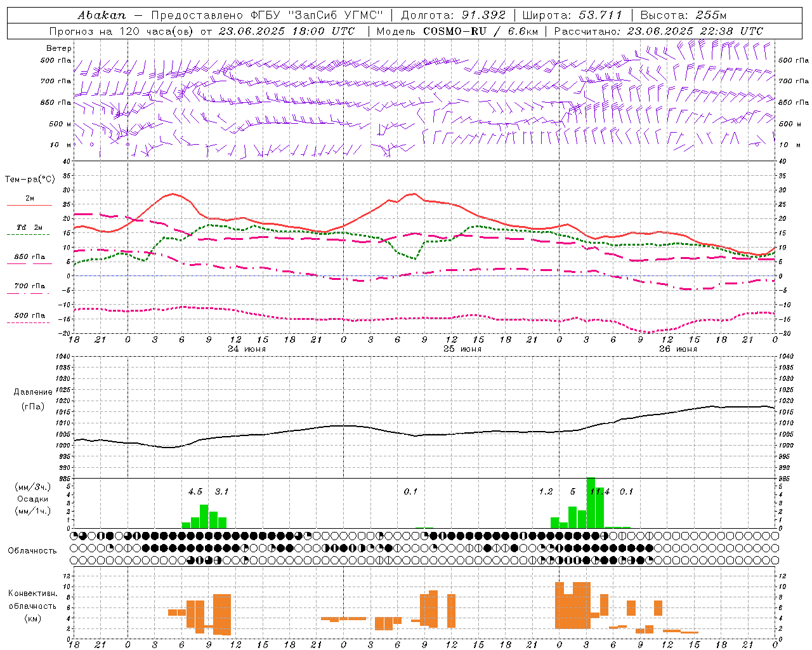Click the "(мм/1ч.)" precipitation unit label
This screenshot has width=812, height=650.
33,511
